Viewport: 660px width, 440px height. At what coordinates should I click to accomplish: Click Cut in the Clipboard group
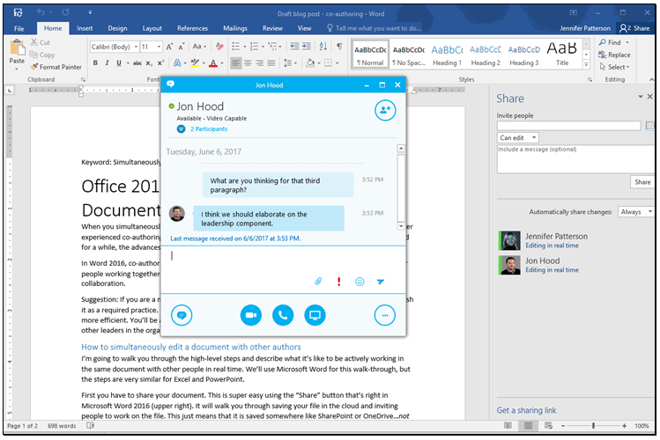pyautogui.click(x=40, y=43)
